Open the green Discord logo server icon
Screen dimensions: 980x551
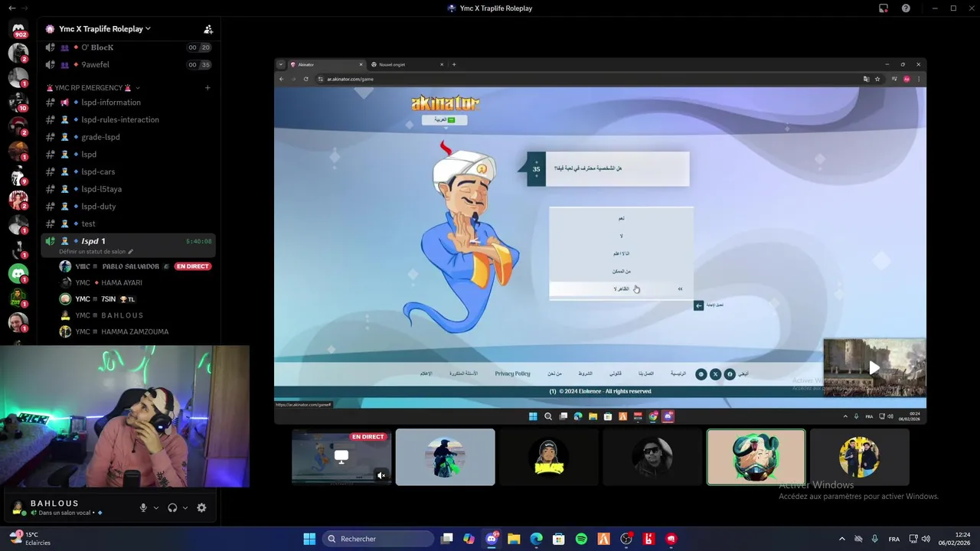18,273
